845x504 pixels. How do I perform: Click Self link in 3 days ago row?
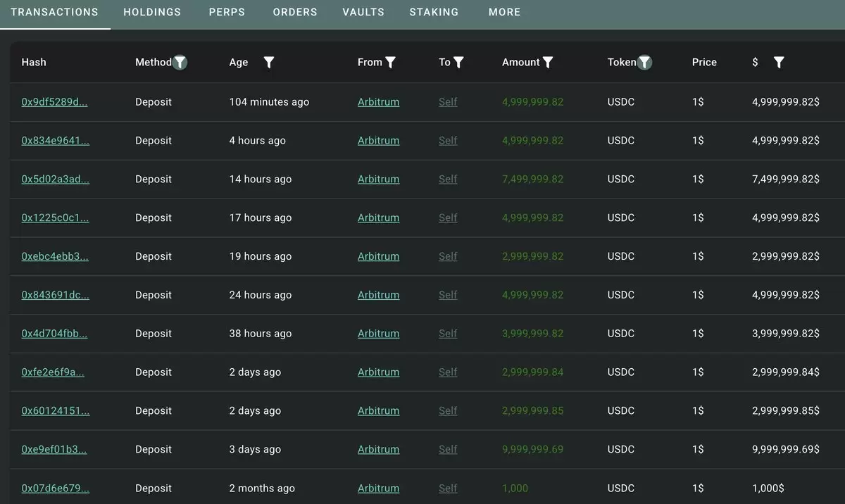coord(448,450)
